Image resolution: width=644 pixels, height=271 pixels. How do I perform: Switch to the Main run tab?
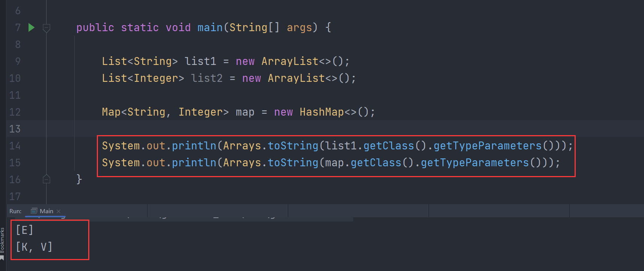46,211
